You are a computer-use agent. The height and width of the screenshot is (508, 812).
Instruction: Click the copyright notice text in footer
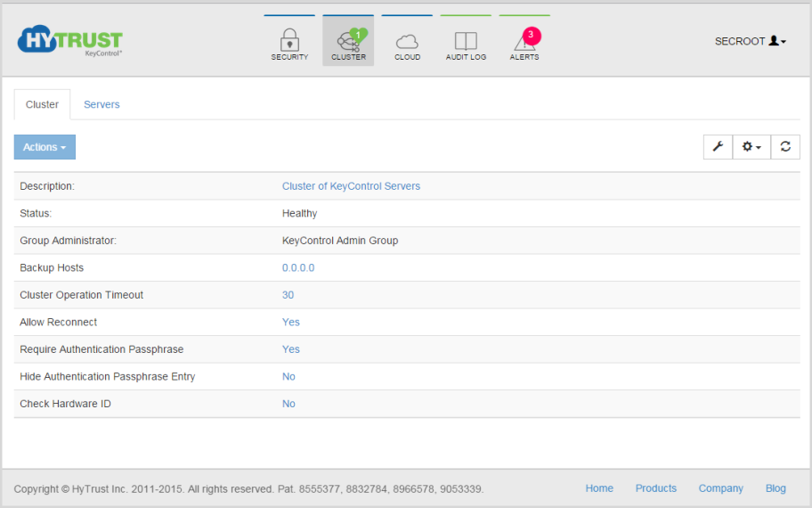point(248,488)
